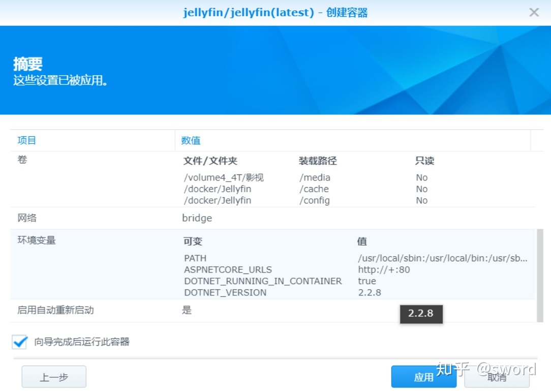This screenshot has width=551, height=392.
Task: Select the 启用自动重新启动 row
Action: point(272,311)
